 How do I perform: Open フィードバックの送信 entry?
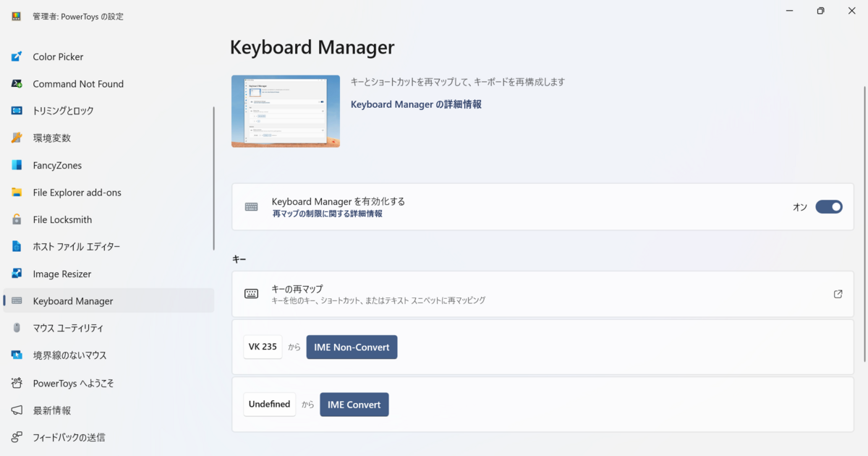click(109, 437)
